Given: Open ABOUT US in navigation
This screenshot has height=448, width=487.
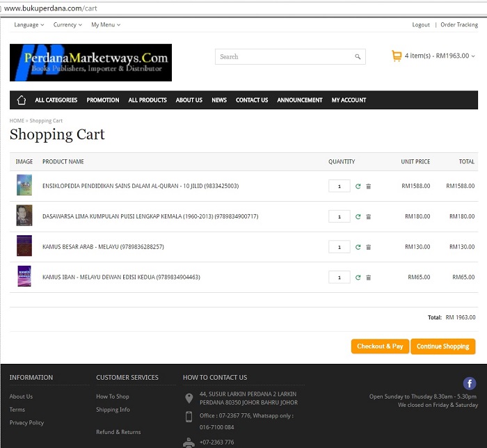Looking at the screenshot, I should pos(189,100).
